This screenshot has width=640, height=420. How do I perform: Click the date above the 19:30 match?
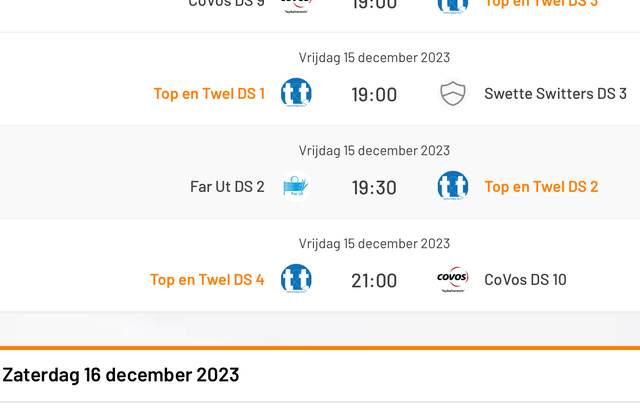[374, 151]
